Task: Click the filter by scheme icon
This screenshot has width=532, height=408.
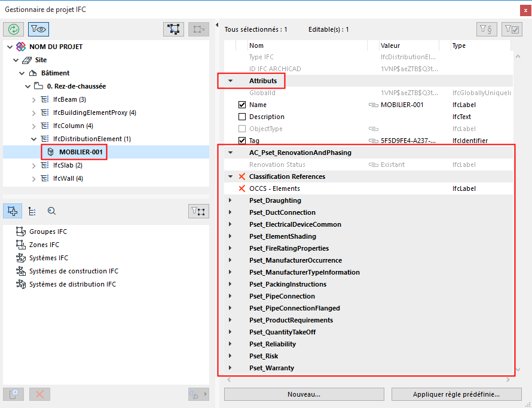Action: [487, 29]
